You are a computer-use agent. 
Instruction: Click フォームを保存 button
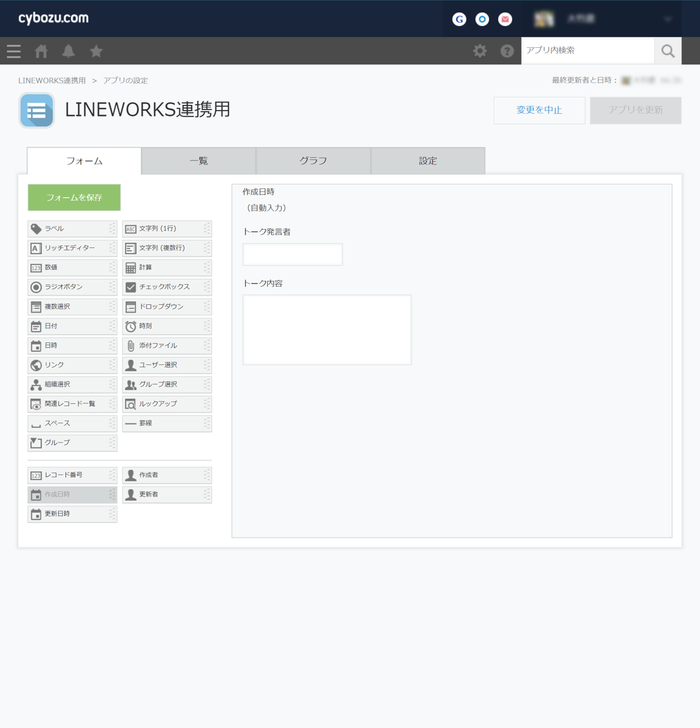pyautogui.click(x=74, y=197)
